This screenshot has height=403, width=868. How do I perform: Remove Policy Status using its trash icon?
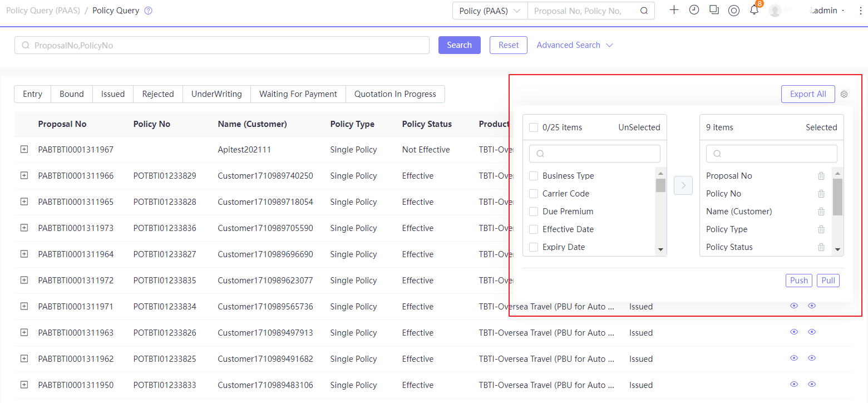tap(821, 247)
